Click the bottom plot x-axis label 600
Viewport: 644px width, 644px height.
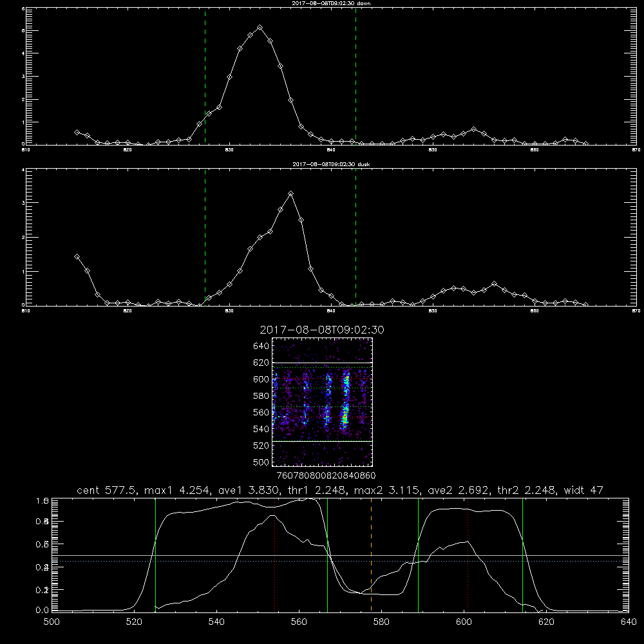[x=464, y=622]
